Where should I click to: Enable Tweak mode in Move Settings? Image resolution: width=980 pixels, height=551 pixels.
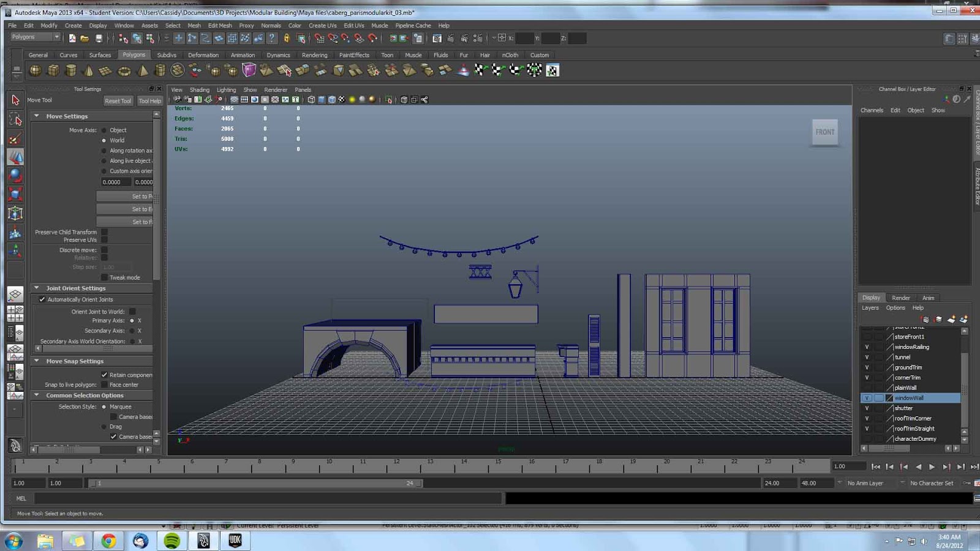point(105,277)
